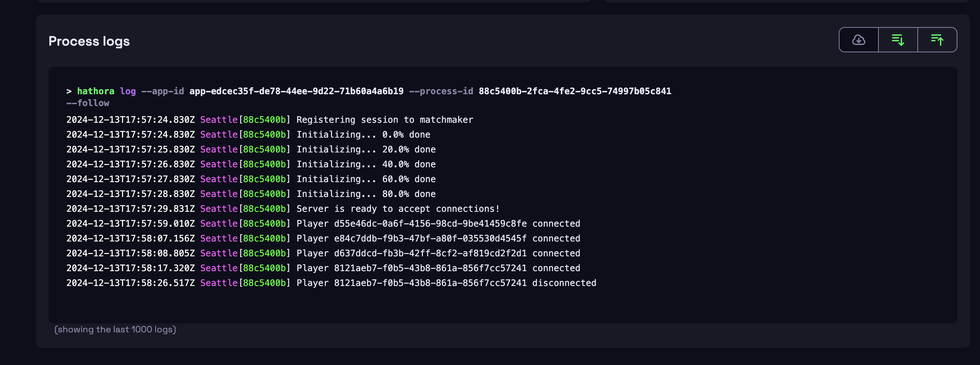
Task: Click the Initializing 80.0% done log entry
Action: [x=251, y=194]
